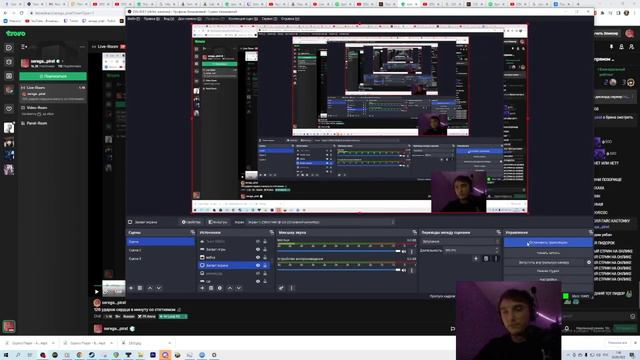Screen dimensions: 640x360
Task: Add a new scene with the plus icon in OBS Scenes panel
Action: pos(131,288)
